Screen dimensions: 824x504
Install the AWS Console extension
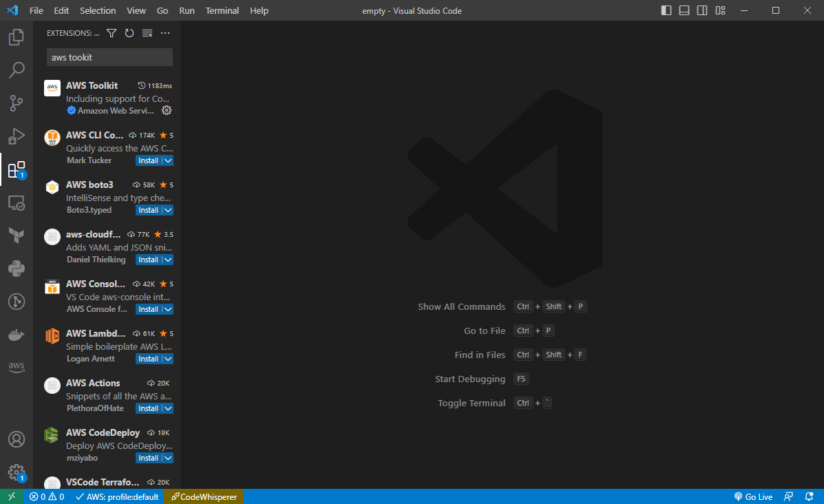[148, 310]
